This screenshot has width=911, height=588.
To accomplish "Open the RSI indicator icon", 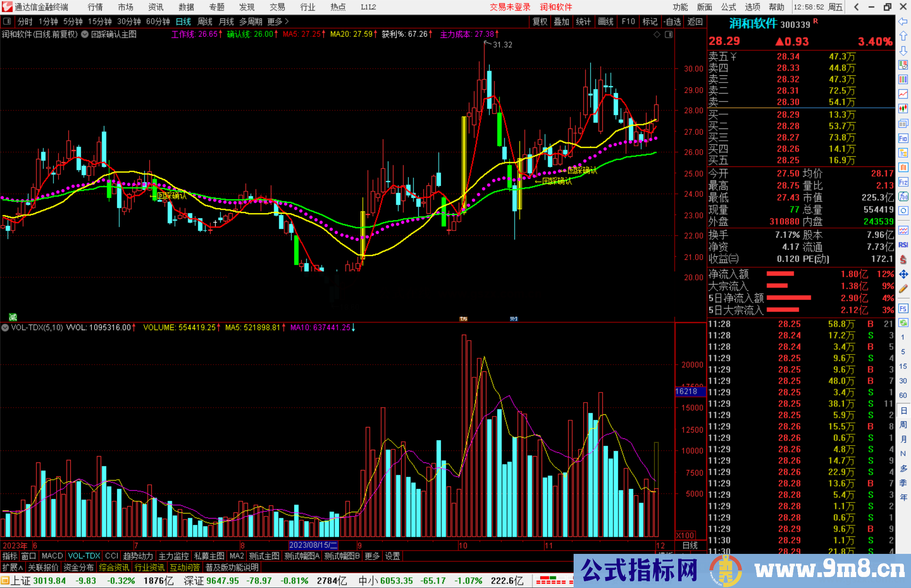I will (903, 245).
